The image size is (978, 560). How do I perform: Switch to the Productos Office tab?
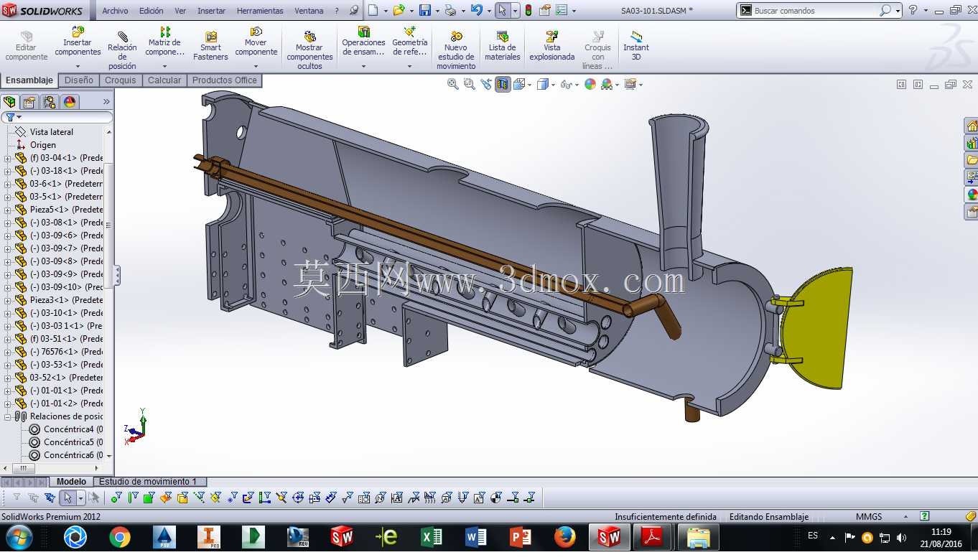224,80
